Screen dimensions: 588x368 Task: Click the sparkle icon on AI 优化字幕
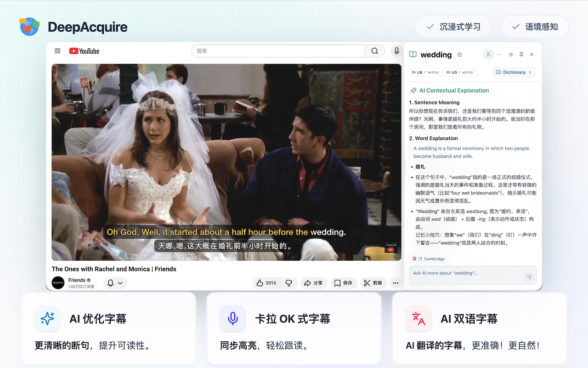(x=47, y=318)
